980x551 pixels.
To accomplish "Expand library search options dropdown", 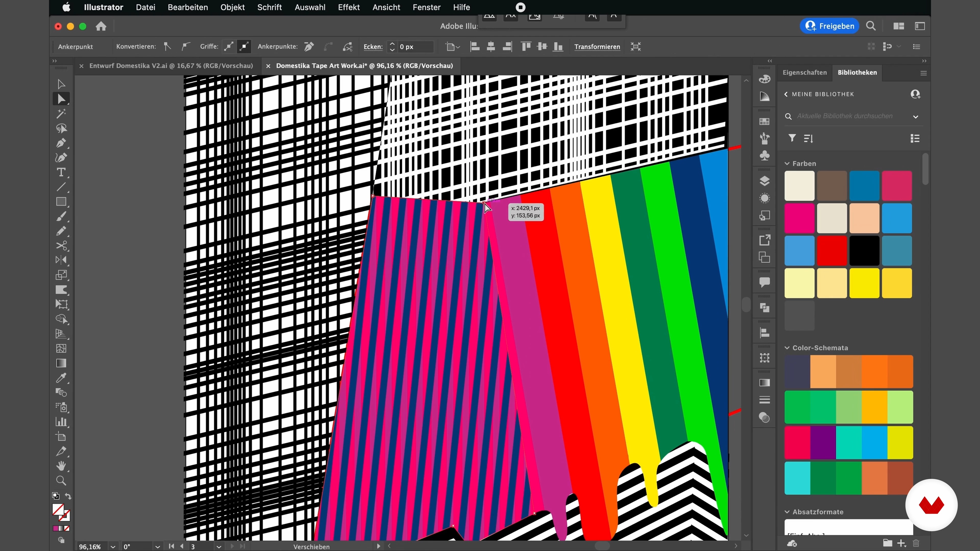I will coord(916,117).
